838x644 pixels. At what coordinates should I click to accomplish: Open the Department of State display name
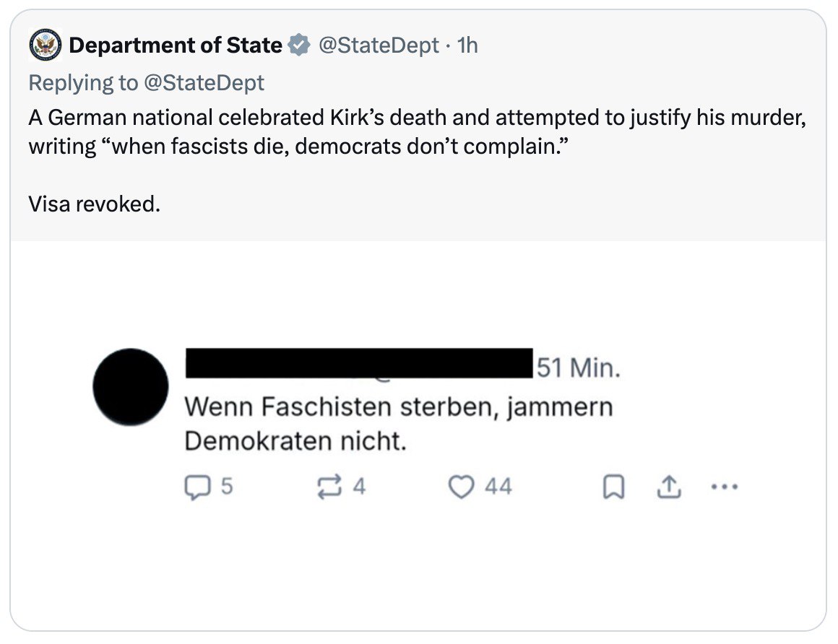pyautogui.click(x=176, y=45)
